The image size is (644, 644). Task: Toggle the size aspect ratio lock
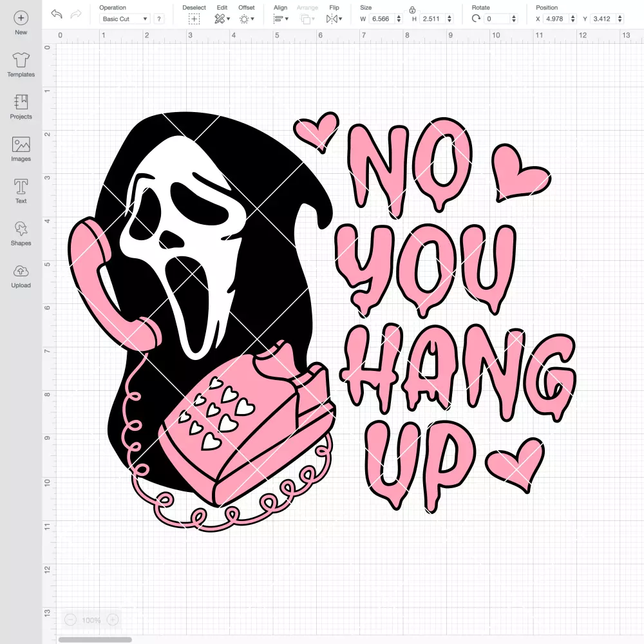coord(412,10)
